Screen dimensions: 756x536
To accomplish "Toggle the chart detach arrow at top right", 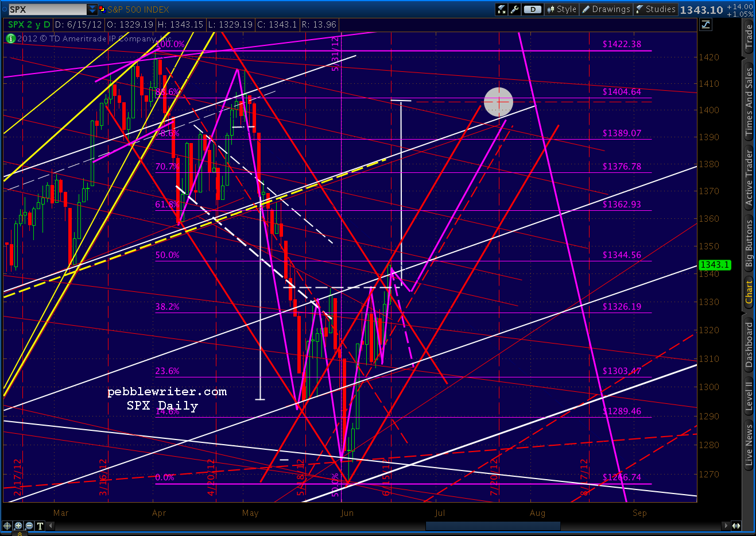I will [x=705, y=24].
